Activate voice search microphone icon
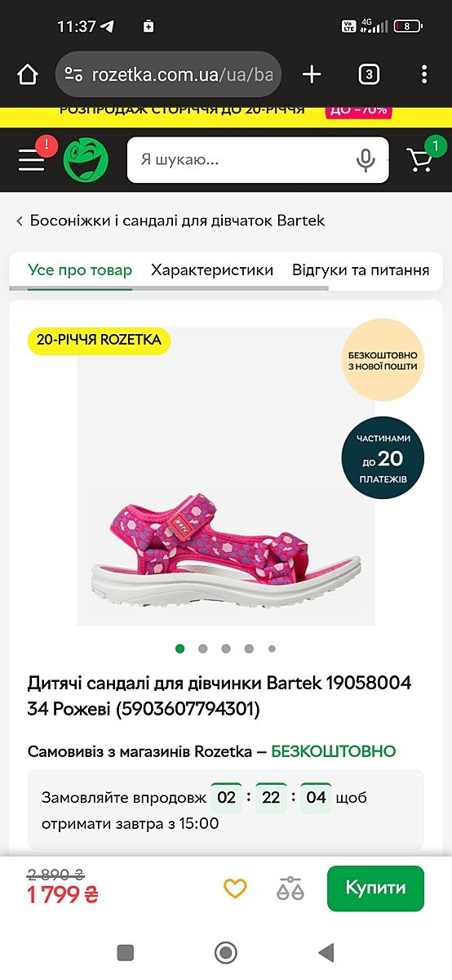The width and height of the screenshot is (452, 980). click(366, 160)
